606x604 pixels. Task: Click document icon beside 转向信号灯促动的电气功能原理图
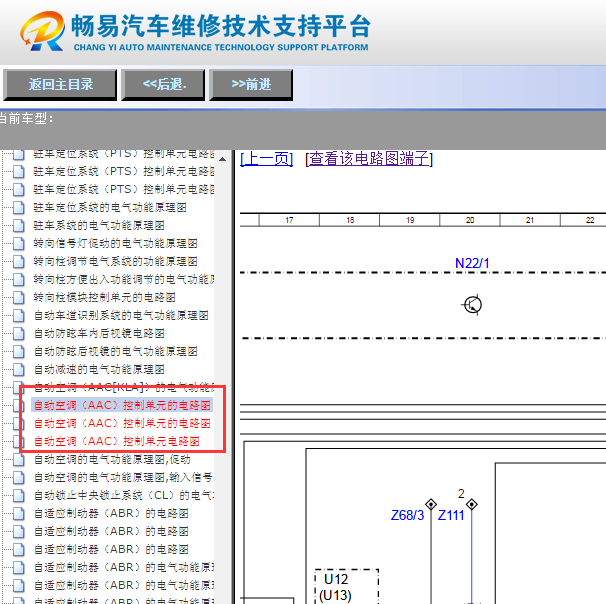point(18,243)
